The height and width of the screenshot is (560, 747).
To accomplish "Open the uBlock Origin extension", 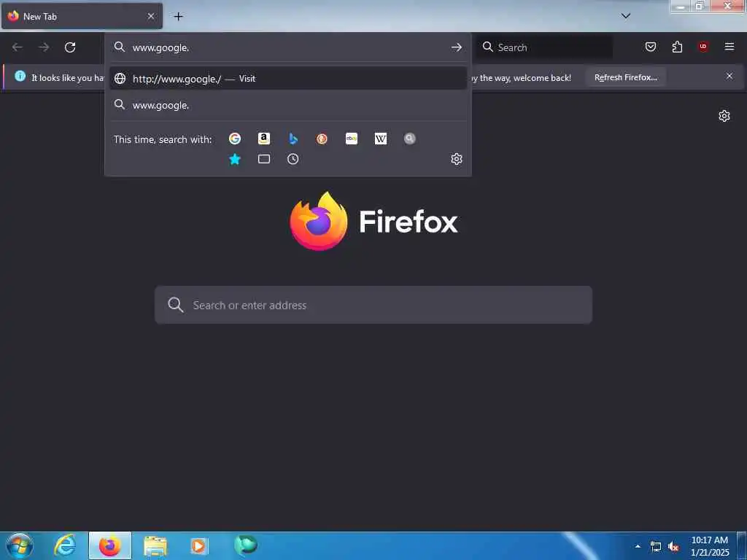I will tap(703, 47).
